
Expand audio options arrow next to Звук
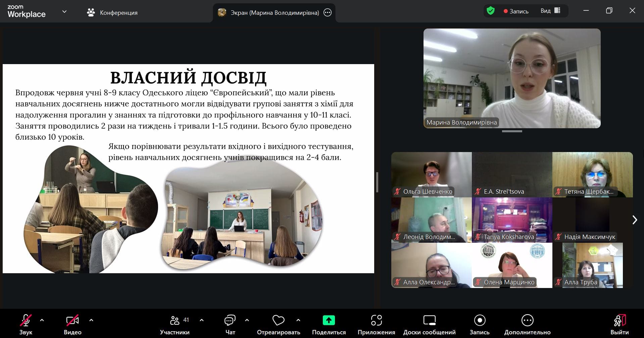click(42, 320)
